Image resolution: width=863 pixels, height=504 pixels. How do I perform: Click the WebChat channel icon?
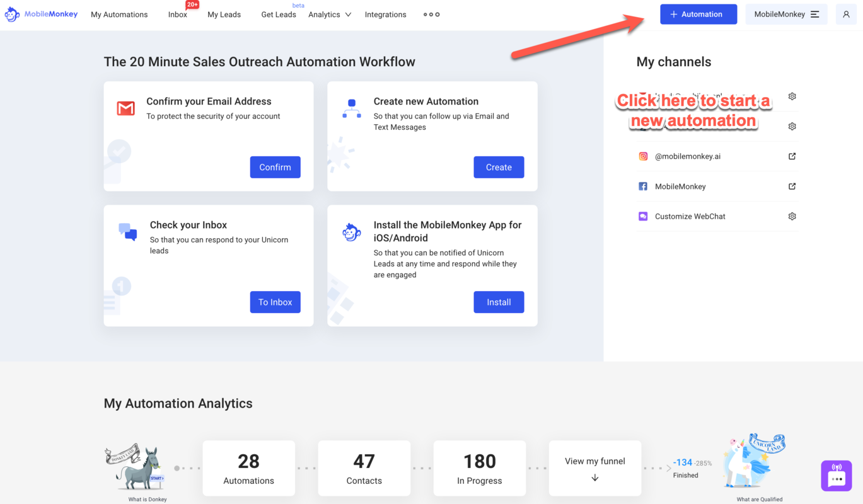[643, 216]
